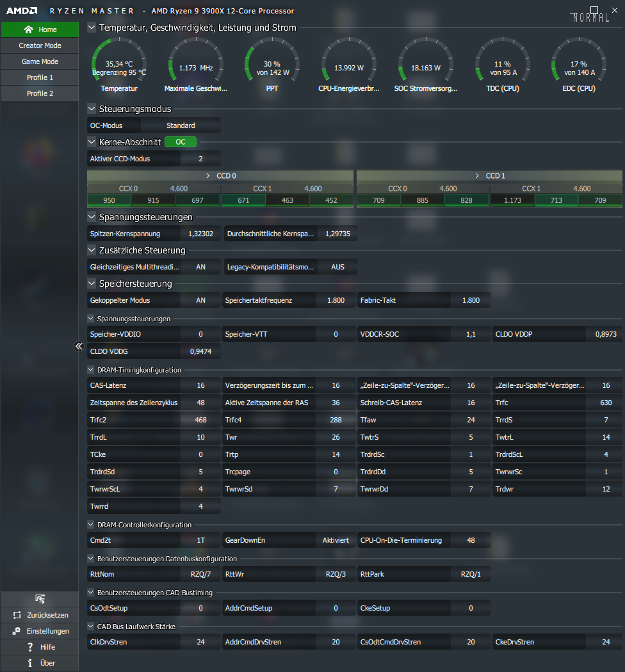Collapse the sidebar with double-chevron icon

tap(79, 346)
